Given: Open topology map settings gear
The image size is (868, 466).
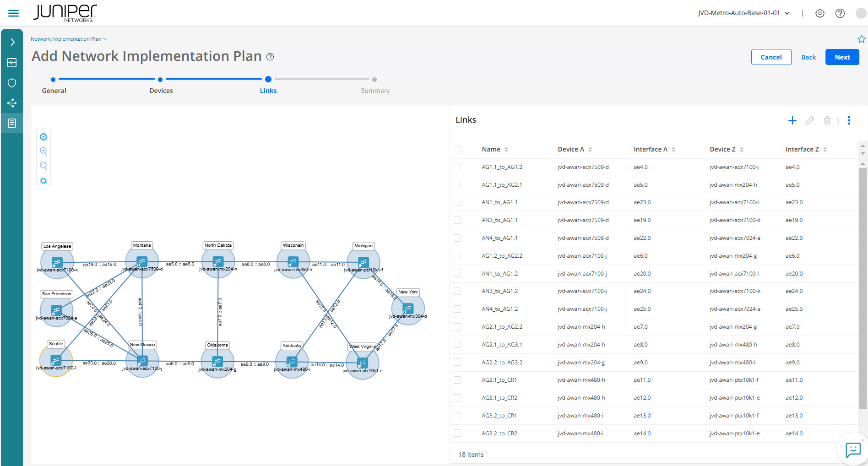Looking at the screenshot, I should click(x=43, y=181).
